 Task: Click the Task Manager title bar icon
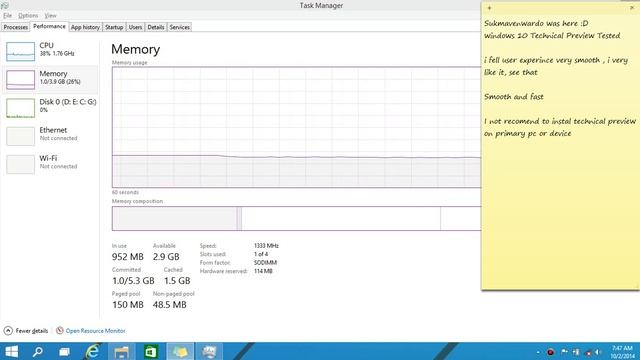click(5, 5)
